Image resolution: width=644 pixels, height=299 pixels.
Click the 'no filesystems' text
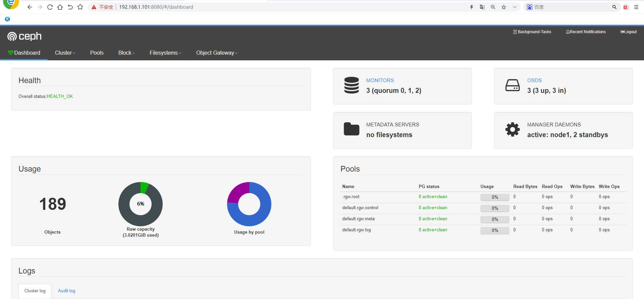tap(389, 135)
